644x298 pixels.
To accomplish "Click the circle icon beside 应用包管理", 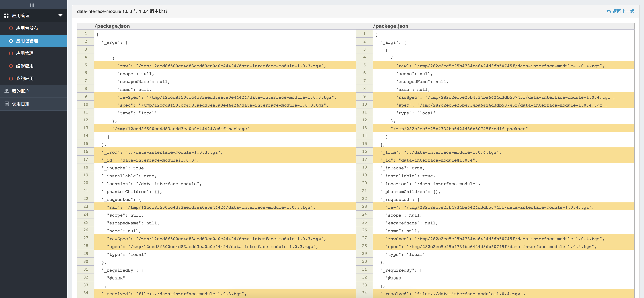I will (11, 41).
